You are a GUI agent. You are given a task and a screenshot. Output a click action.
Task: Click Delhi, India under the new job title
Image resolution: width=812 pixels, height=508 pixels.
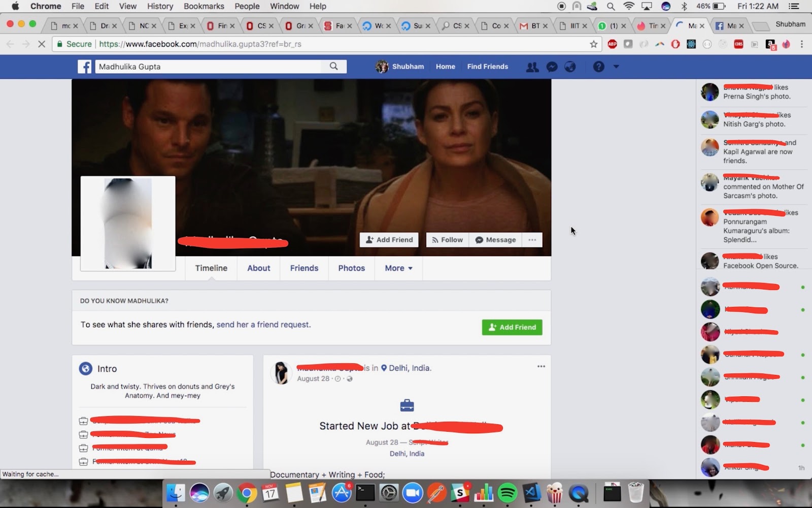[x=407, y=454]
